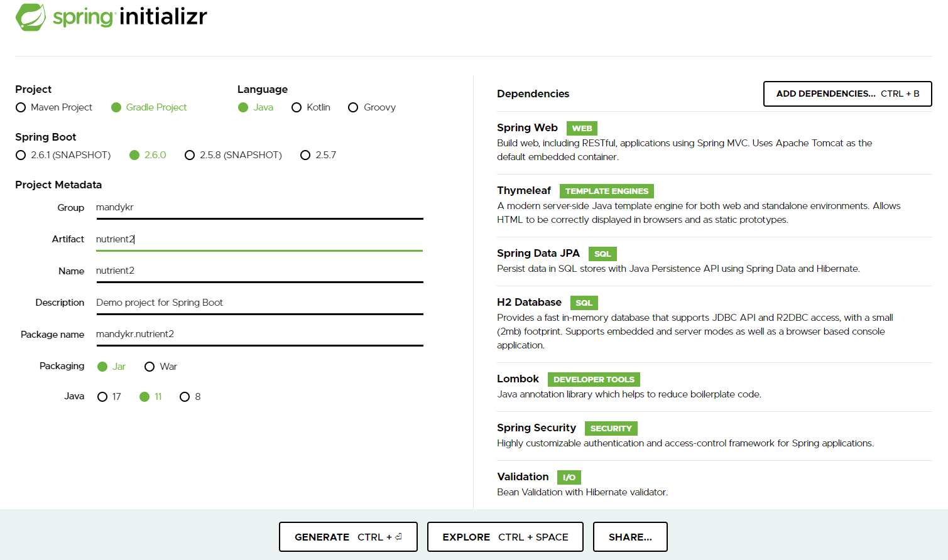The height and width of the screenshot is (560, 948).
Task: Click the Spring Security dependency title
Action: [x=537, y=428]
